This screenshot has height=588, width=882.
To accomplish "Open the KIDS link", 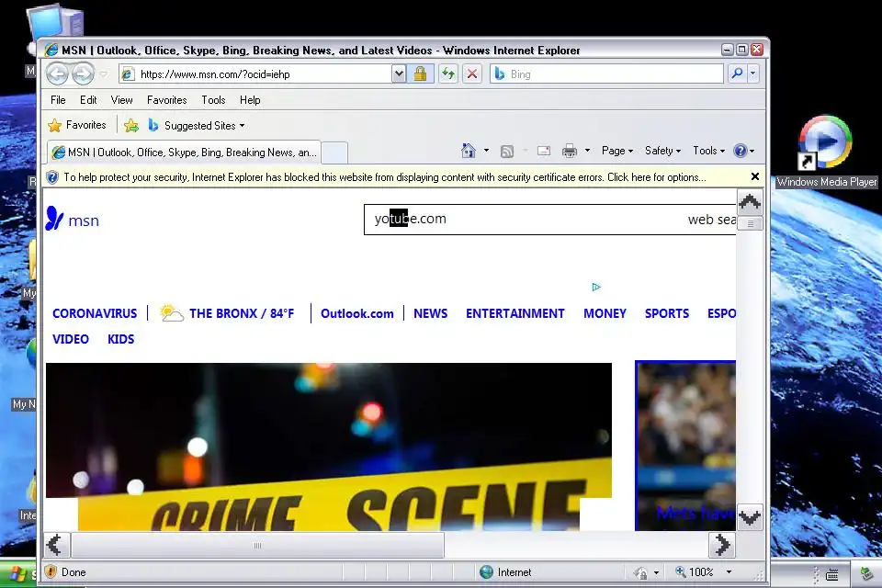I will coord(121,339).
